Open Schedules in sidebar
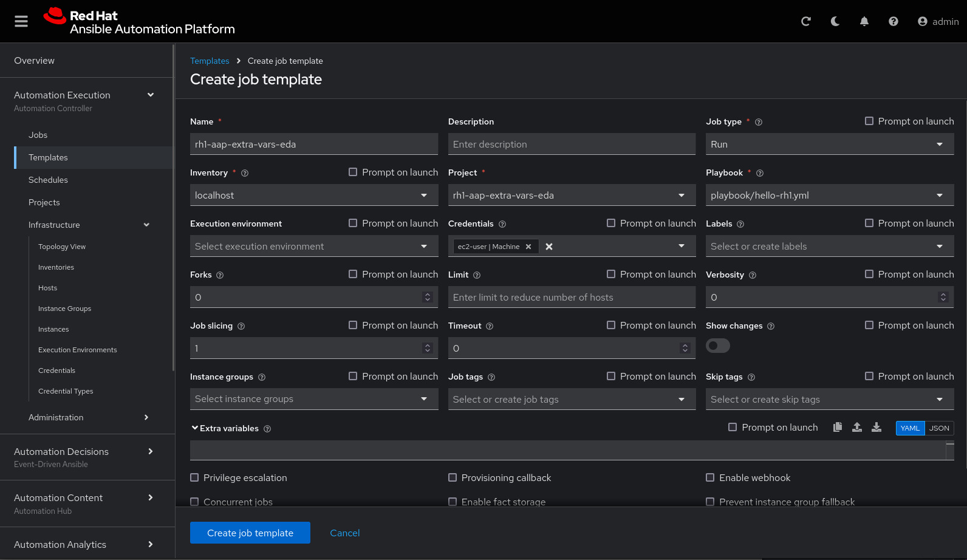The width and height of the screenshot is (967, 560). (48, 180)
